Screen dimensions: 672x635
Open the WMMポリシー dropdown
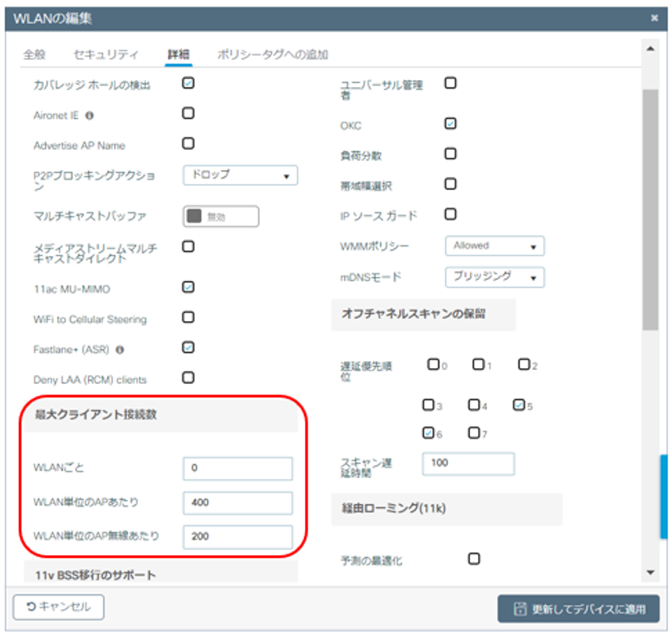tap(495, 246)
